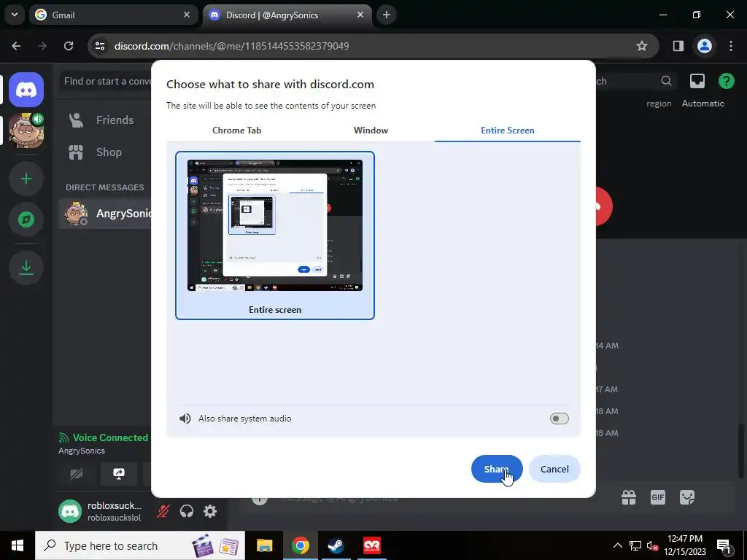Image resolution: width=747 pixels, height=560 pixels.
Task: Choose the Entire screen preview thumbnail
Action: [275, 236]
